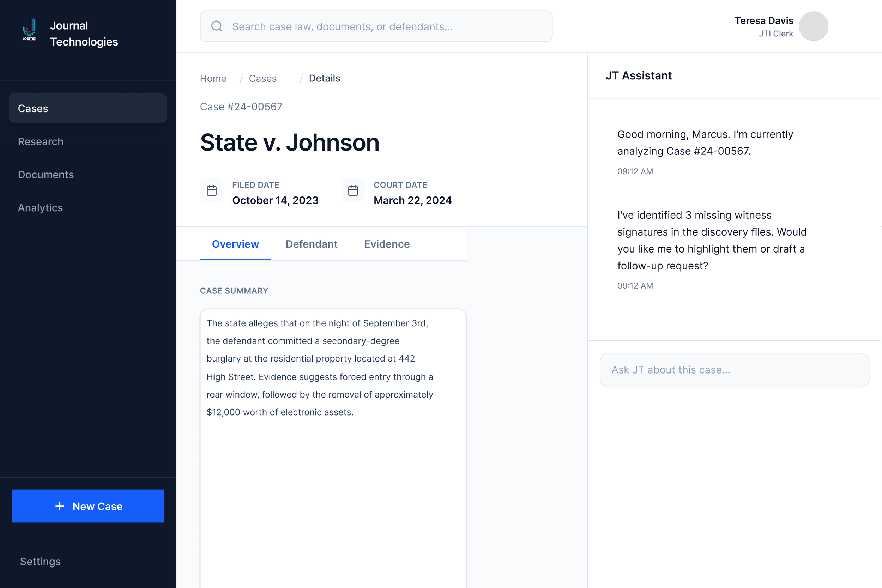Go to Analytics in the sidebar
This screenshot has width=882, height=588.
41,207
